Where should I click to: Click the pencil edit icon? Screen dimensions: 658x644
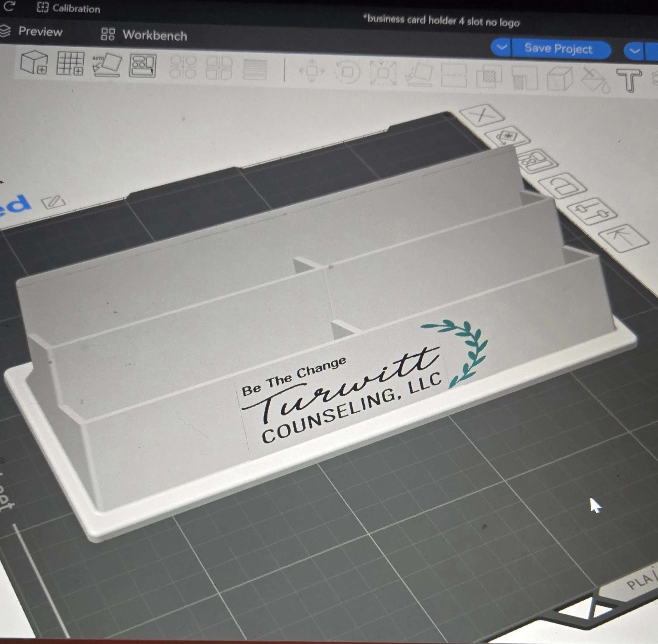click(x=53, y=202)
